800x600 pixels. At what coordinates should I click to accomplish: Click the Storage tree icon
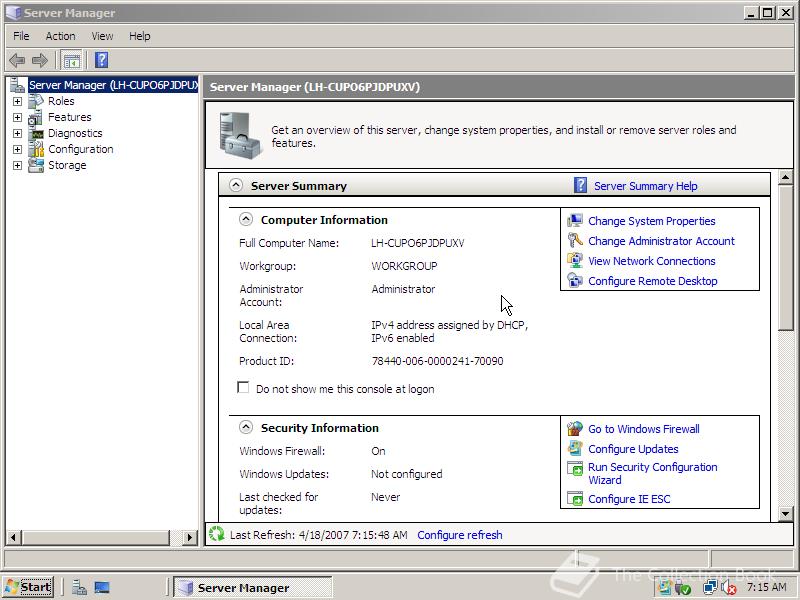(36, 165)
